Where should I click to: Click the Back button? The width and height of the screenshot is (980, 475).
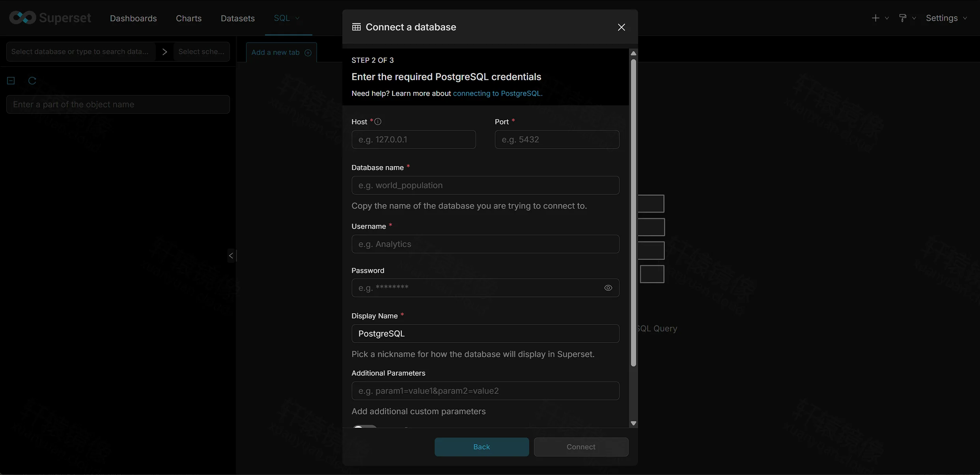coord(482,447)
